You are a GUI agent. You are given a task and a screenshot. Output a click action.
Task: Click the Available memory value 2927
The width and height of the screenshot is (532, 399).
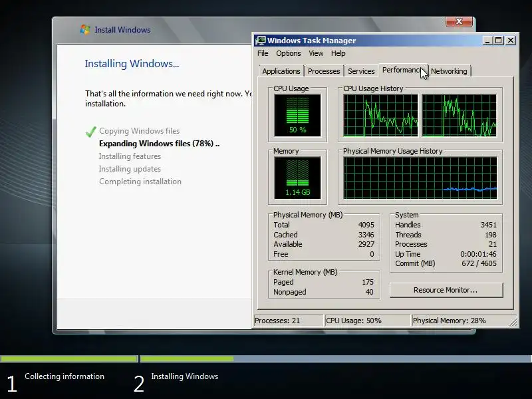(366, 244)
